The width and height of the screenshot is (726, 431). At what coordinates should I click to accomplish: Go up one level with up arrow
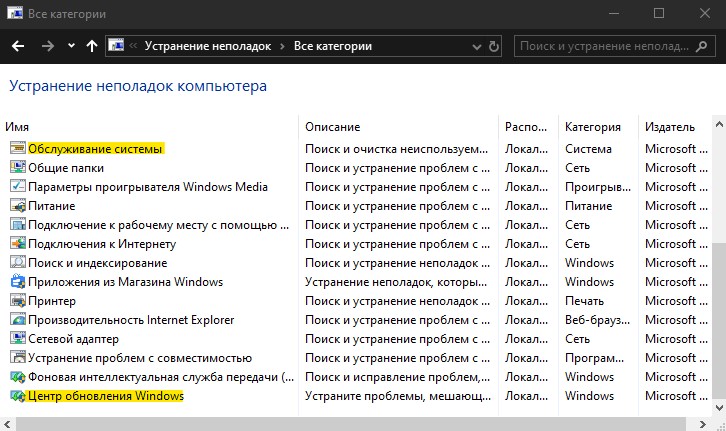tap(92, 46)
